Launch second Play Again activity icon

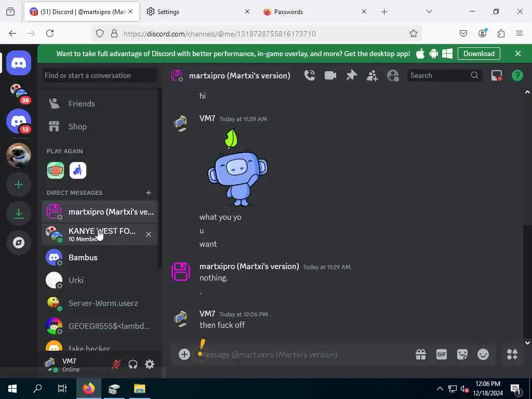click(x=78, y=170)
